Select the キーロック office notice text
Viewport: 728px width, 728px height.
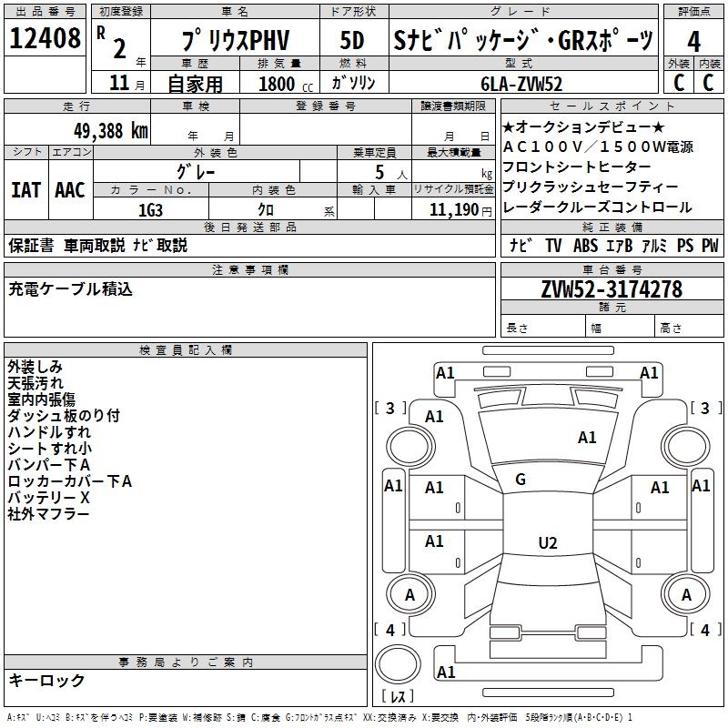46,680
